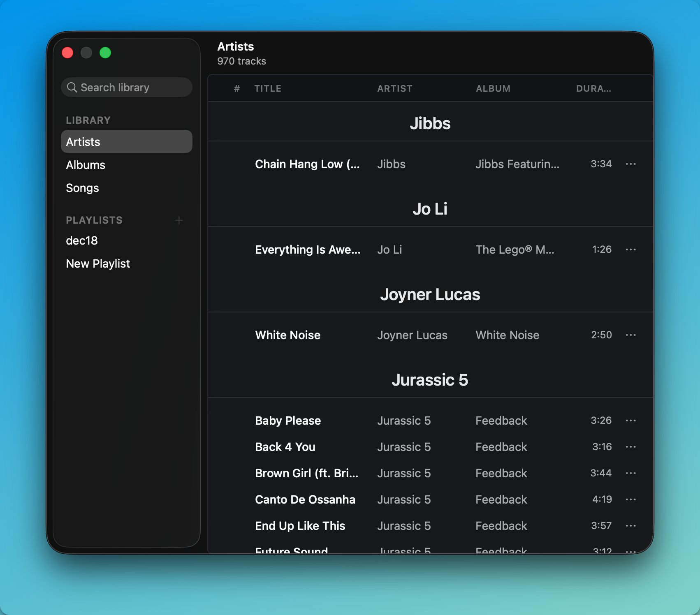This screenshot has height=615, width=700.
Task: Click the search magnifier icon
Action: [x=72, y=87]
